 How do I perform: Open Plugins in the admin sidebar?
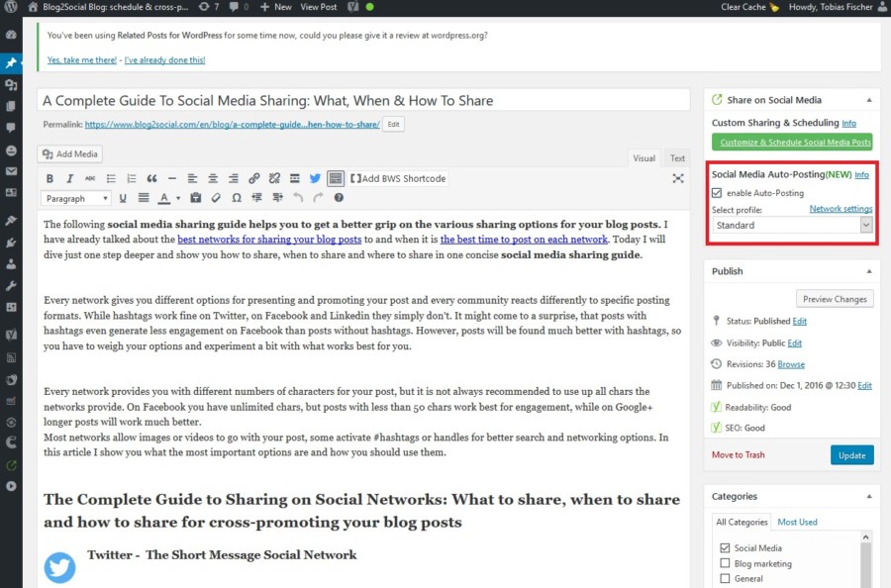11,243
